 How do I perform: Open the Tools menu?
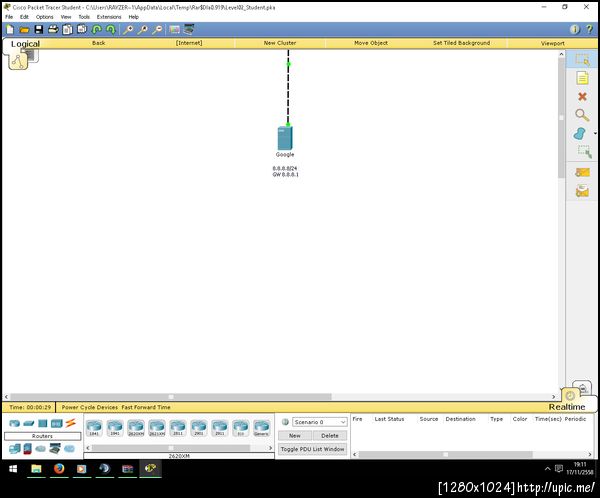84,17
